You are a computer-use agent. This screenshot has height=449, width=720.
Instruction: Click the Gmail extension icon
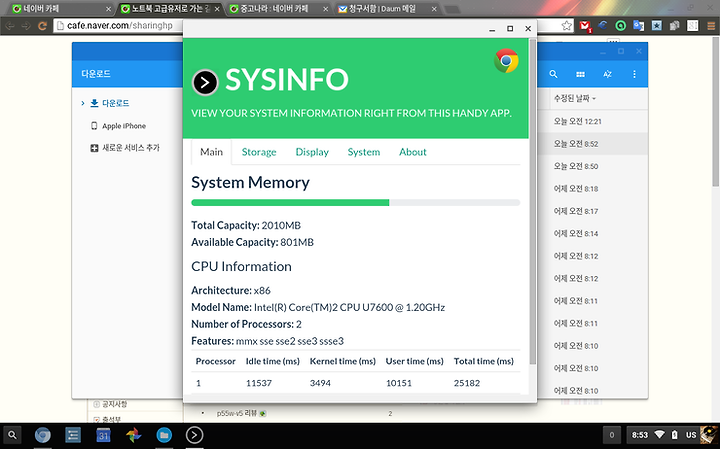[585, 26]
